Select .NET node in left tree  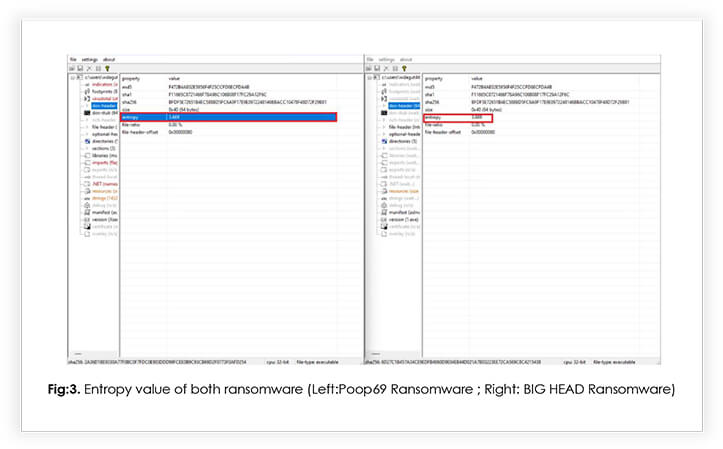coord(105,184)
